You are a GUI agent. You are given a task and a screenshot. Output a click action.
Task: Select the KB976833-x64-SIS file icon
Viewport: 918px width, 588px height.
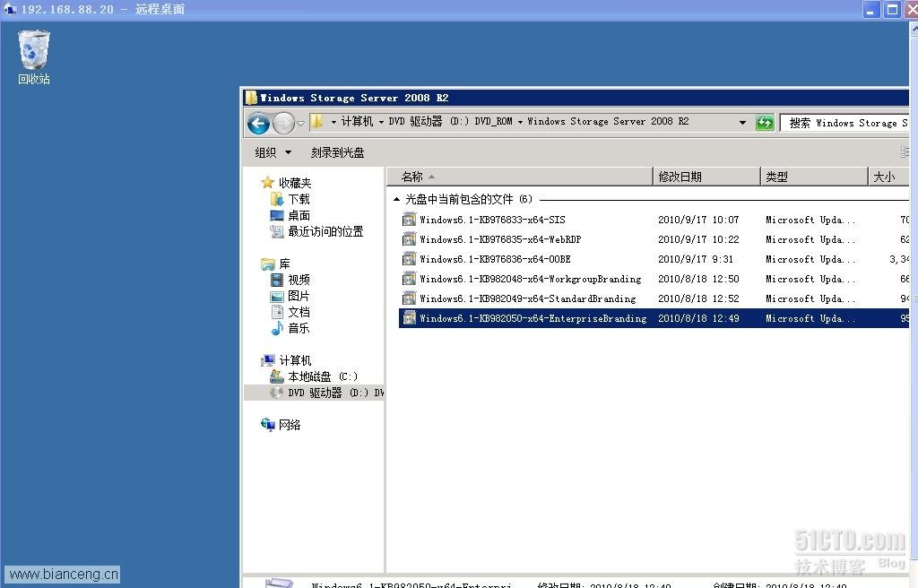(409, 220)
